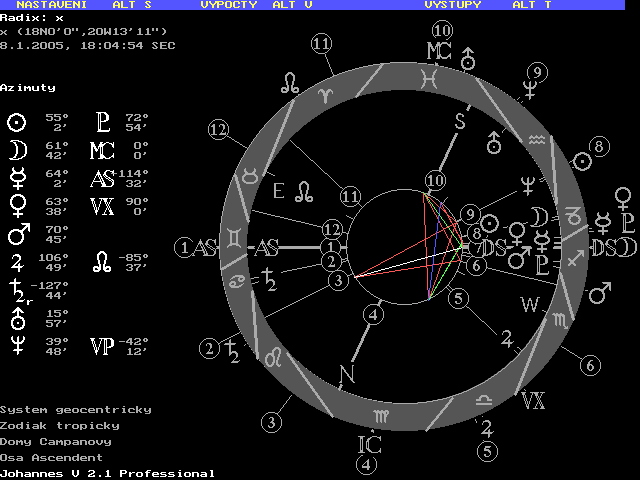
Task: Select the Mars symbol in Azimuty list
Action: click(15, 235)
